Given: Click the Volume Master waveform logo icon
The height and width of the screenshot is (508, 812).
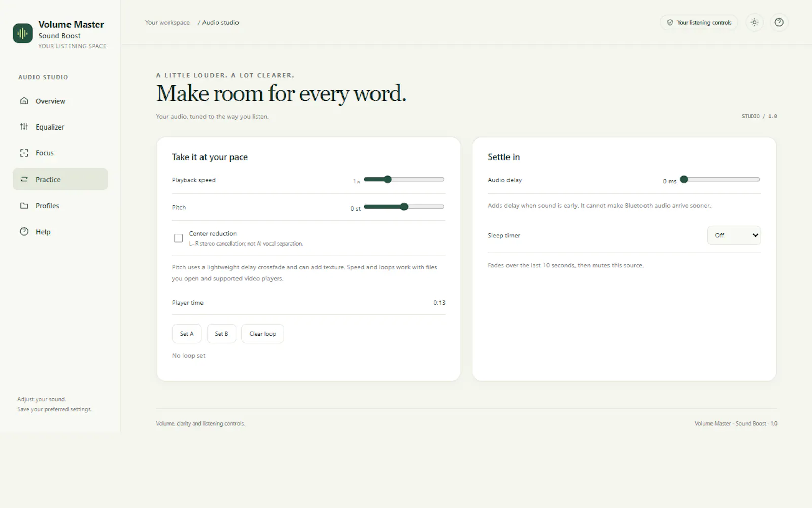Looking at the screenshot, I should pos(22,34).
